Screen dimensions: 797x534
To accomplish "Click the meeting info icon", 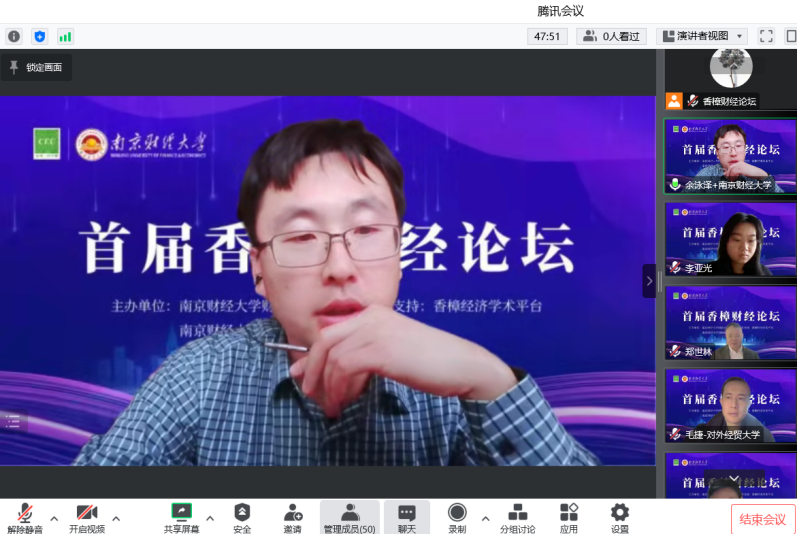I will [x=14, y=36].
